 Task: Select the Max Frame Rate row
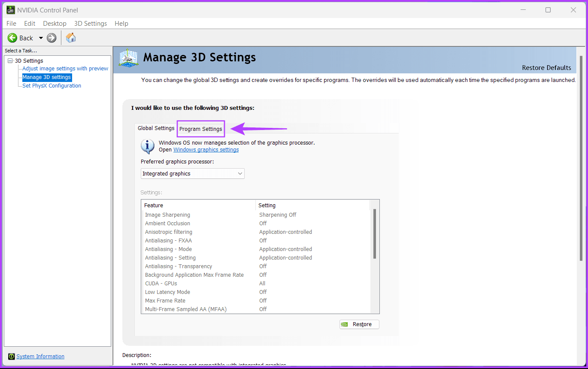pyautogui.click(x=256, y=301)
